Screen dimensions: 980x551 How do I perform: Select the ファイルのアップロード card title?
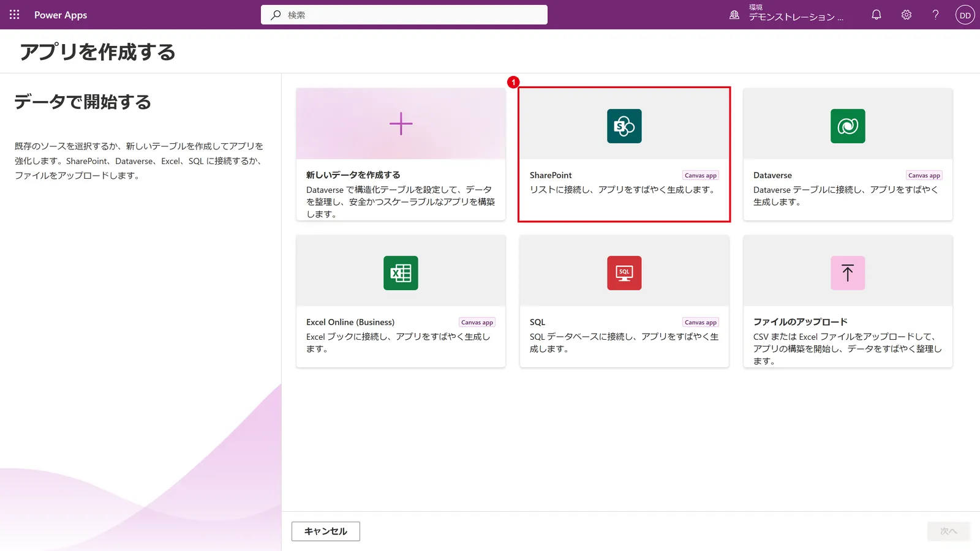coord(801,322)
